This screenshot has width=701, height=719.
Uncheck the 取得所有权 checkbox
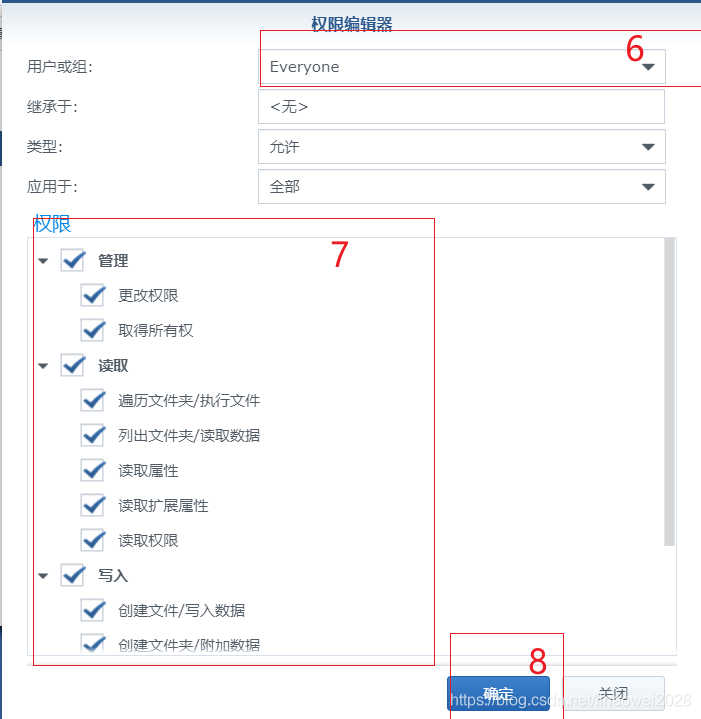coord(93,330)
